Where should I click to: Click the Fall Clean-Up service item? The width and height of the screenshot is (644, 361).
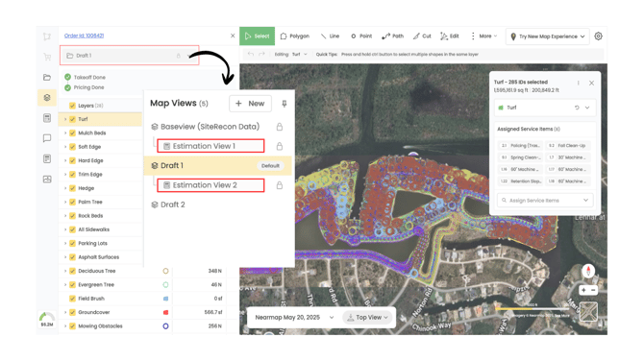tap(568, 146)
